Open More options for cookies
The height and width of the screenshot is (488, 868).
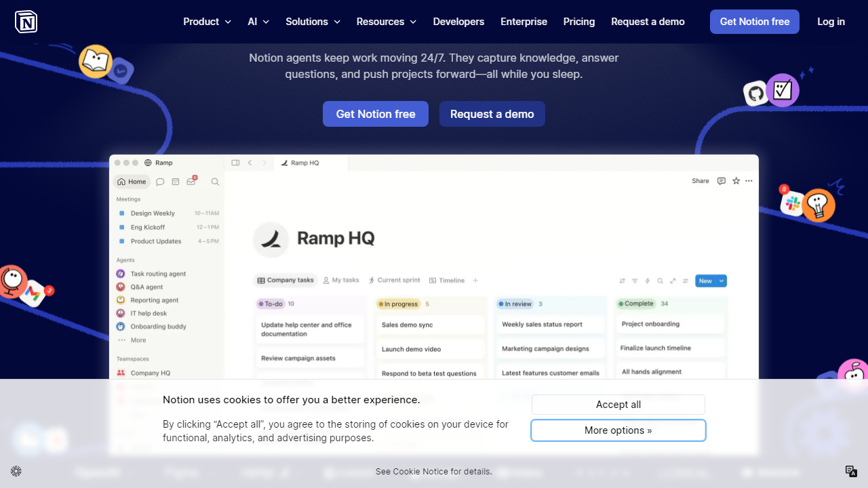(x=618, y=430)
